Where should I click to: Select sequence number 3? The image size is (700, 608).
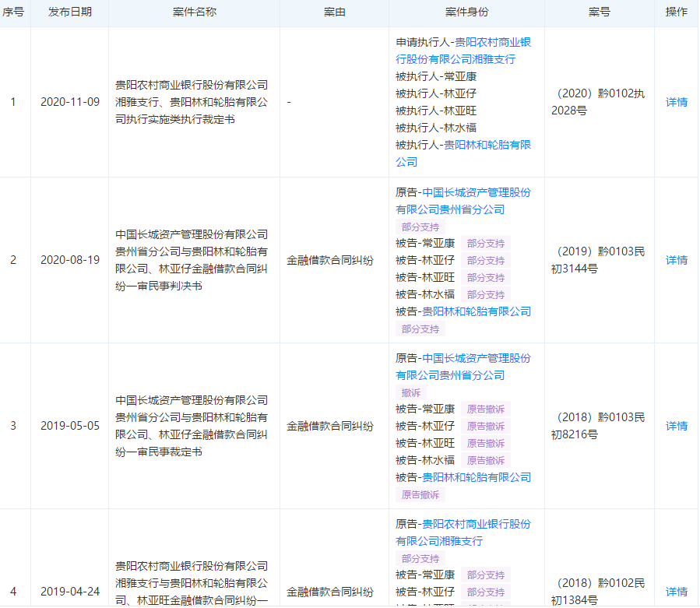click(x=13, y=426)
